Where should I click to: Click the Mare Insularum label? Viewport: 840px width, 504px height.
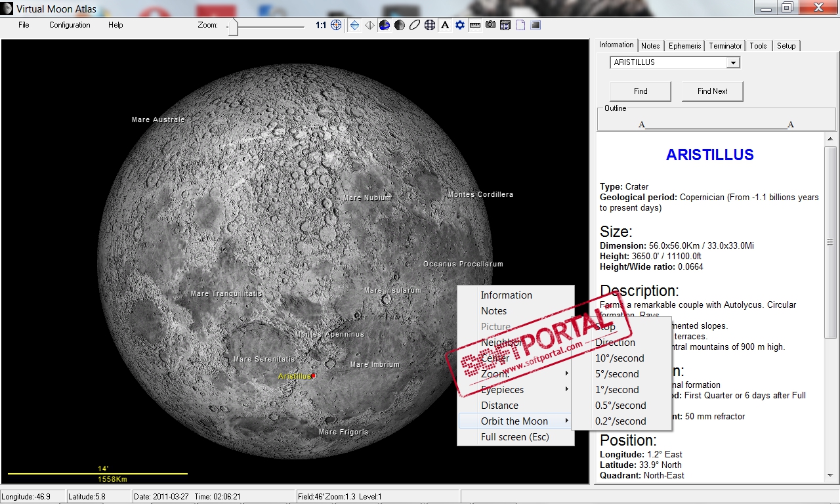(x=392, y=291)
